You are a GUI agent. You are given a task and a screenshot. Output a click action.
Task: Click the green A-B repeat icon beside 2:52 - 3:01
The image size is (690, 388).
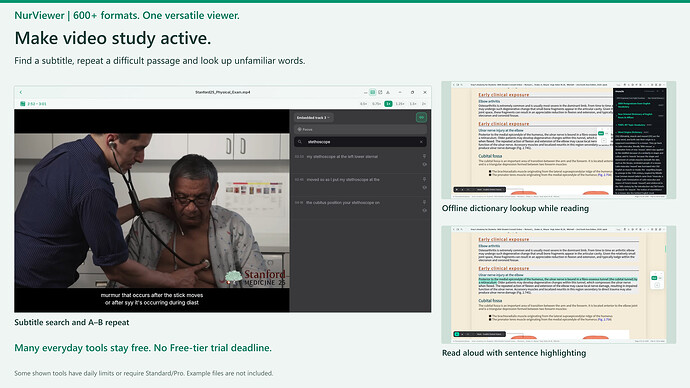tap(22, 104)
